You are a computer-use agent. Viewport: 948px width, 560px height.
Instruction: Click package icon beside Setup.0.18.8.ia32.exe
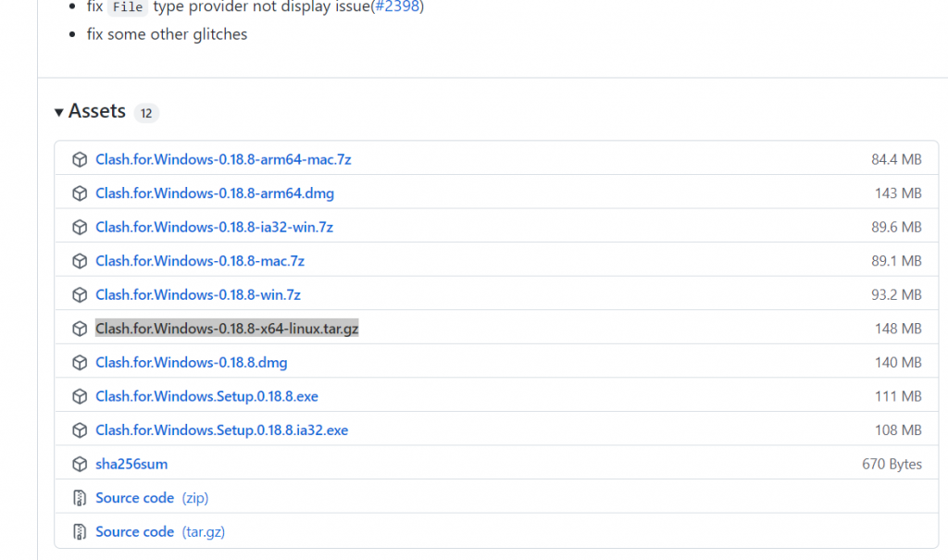point(80,430)
